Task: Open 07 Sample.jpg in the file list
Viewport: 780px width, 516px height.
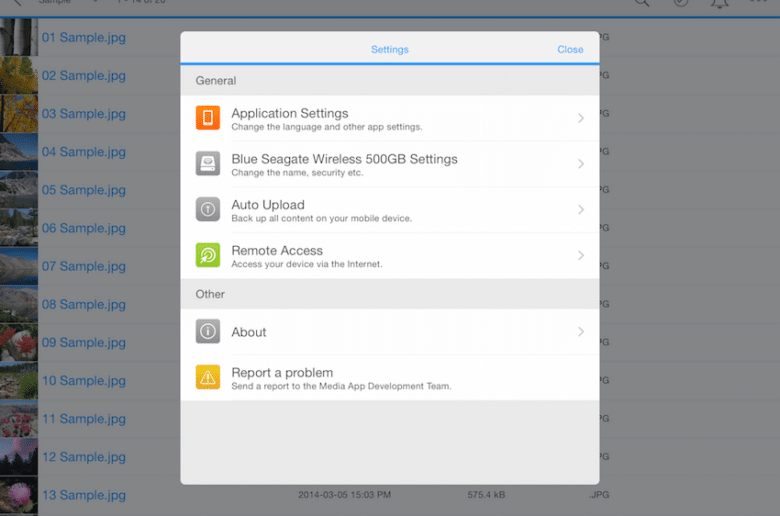Action: tap(84, 266)
